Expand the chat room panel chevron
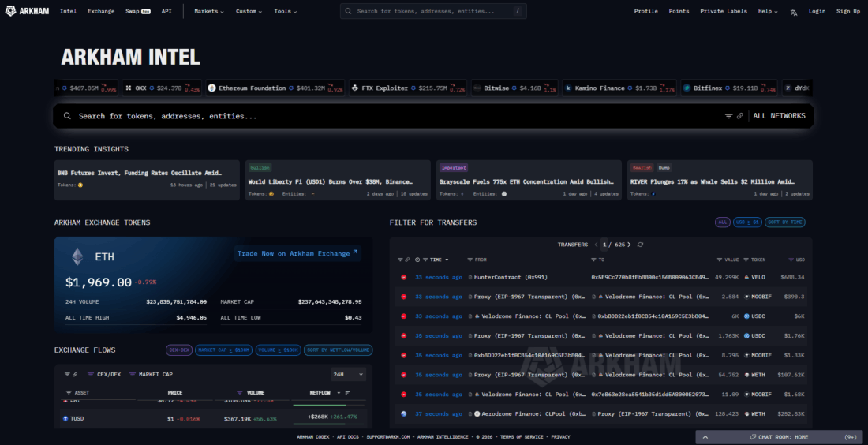Screen dimensions: 868x445 (x=705, y=437)
